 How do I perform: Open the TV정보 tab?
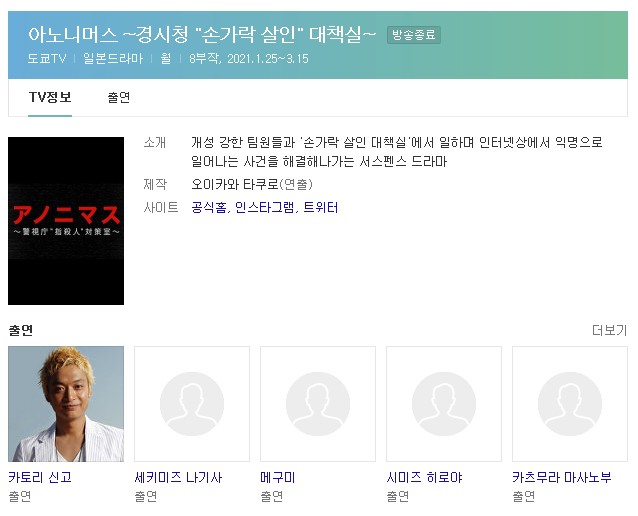(50, 97)
